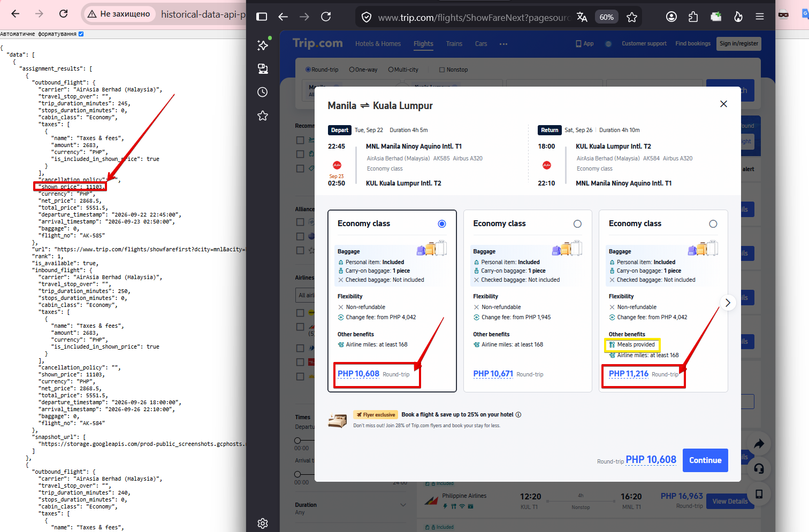Tick the Nonstop checkbox
The image size is (809, 532).
tap(442, 70)
